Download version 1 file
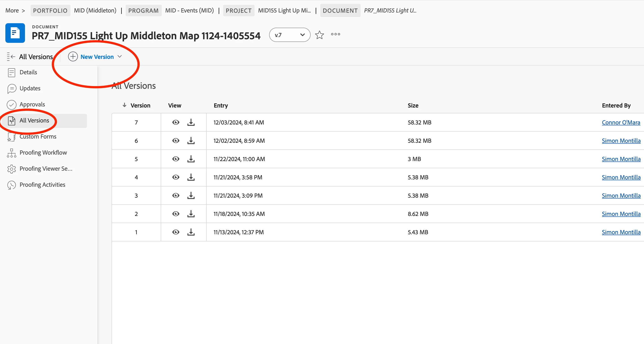 [x=191, y=232]
